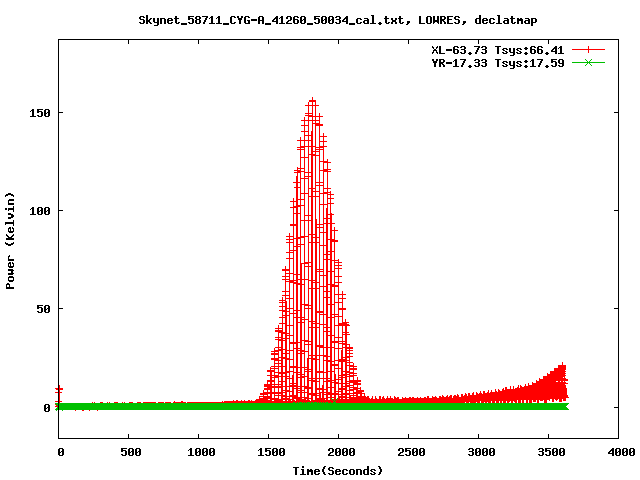
Task: Click the y-axis tick label 100
Action: 40,211
